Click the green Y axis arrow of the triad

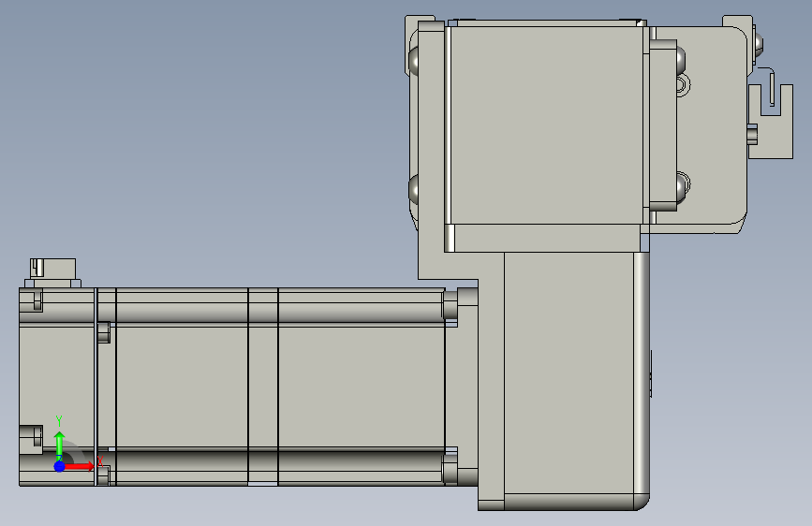tap(60, 446)
